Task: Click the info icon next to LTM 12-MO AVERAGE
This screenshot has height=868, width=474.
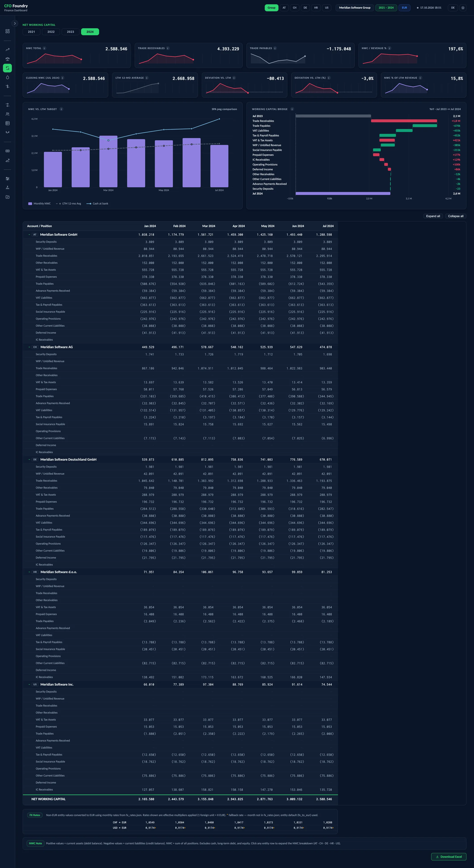Action: [147, 78]
